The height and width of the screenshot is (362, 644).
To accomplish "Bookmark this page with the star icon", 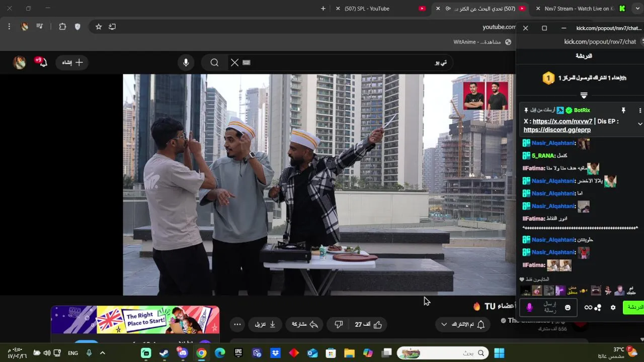I will 99,27.
